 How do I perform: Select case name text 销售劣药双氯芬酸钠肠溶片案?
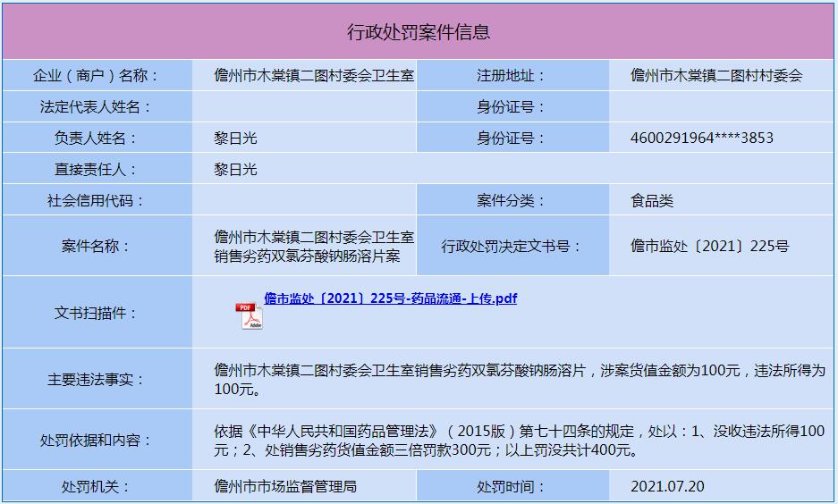coord(308,256)
